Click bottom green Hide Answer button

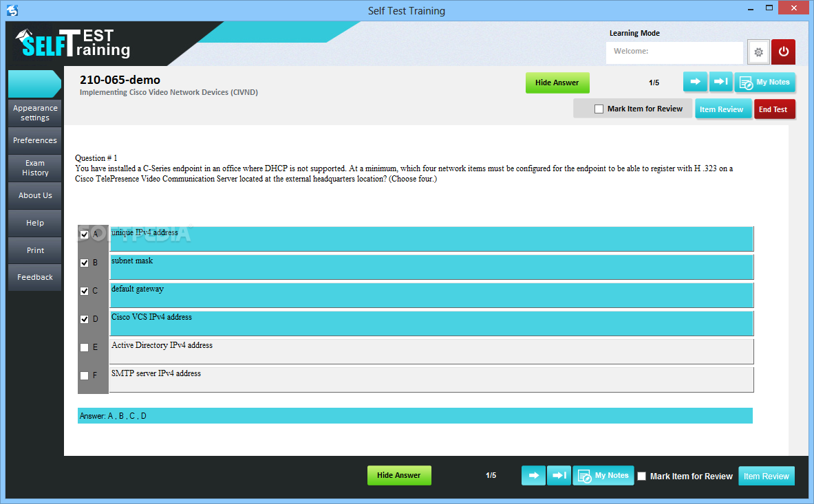tap(399, 475)
